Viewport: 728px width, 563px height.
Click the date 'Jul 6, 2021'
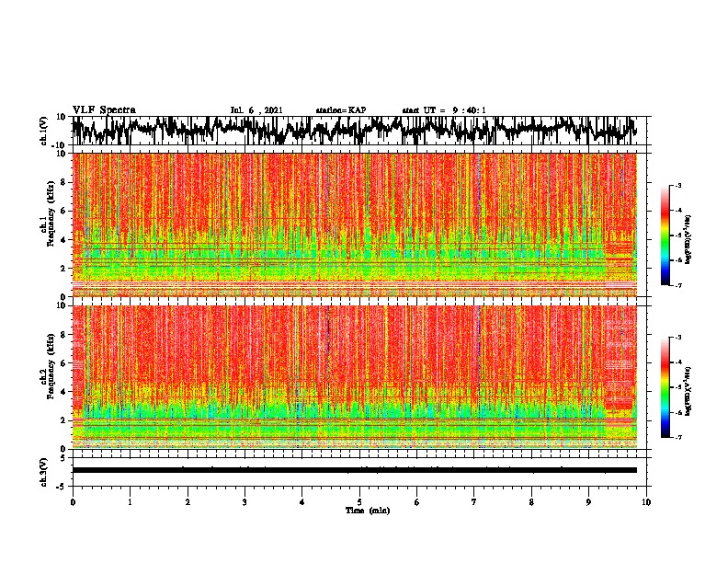[256, 110]
